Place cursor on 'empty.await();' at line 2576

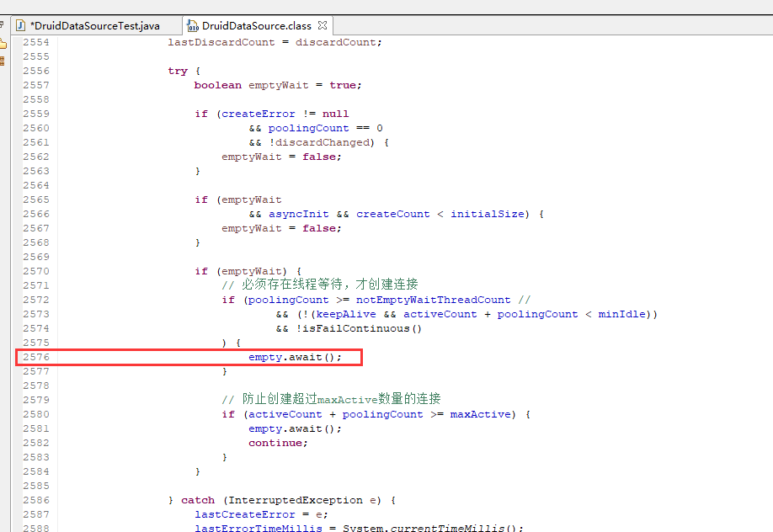tap(295, 357)
